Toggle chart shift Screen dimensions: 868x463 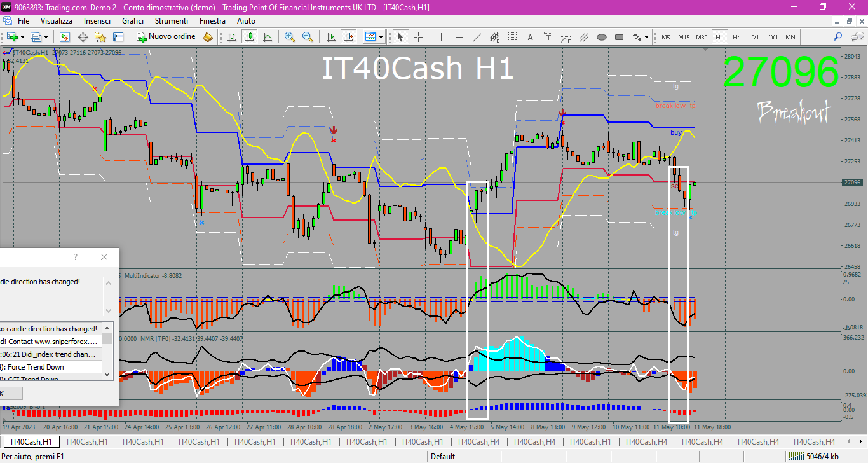coord(348,37)
